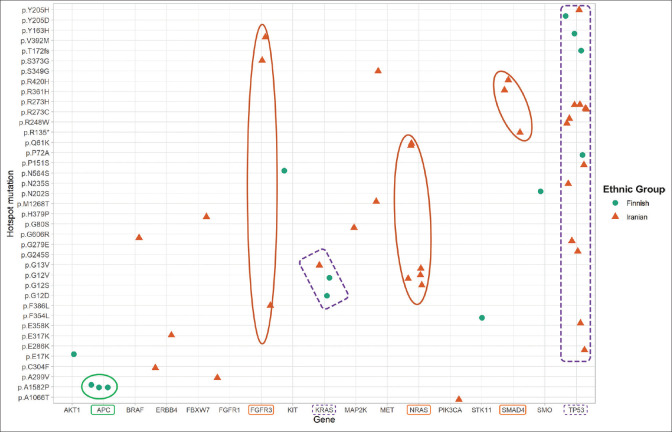672x432 pixels.
Task: Click the orange Iranian triangle legend marker
Action: pos(614,216)
